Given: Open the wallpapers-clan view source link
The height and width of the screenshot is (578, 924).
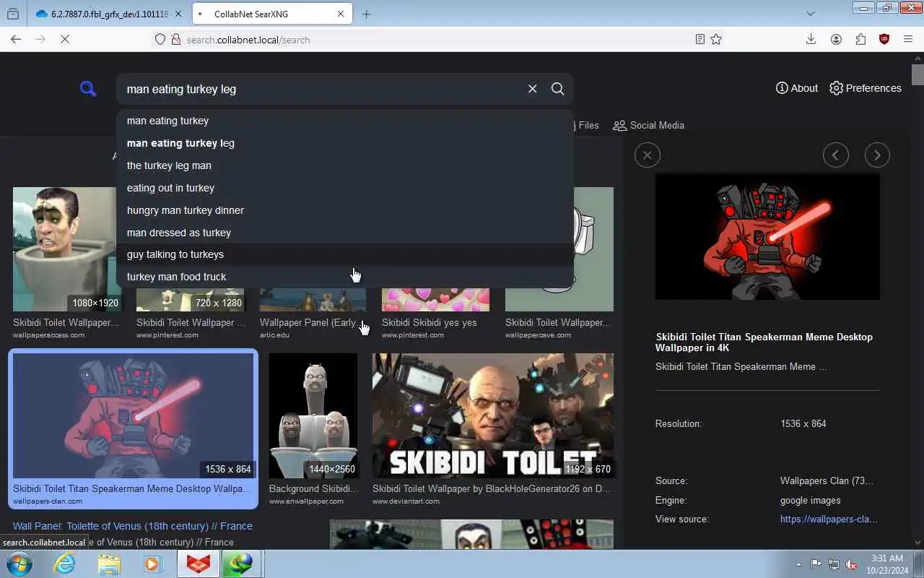Looking at the screenshot, I should (829, 519).
